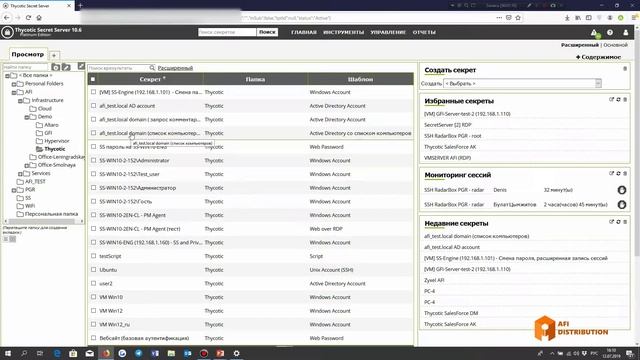Check the SS-WIN10-2-152\Test_user row

pyautogui.click(x=93, y=174)
